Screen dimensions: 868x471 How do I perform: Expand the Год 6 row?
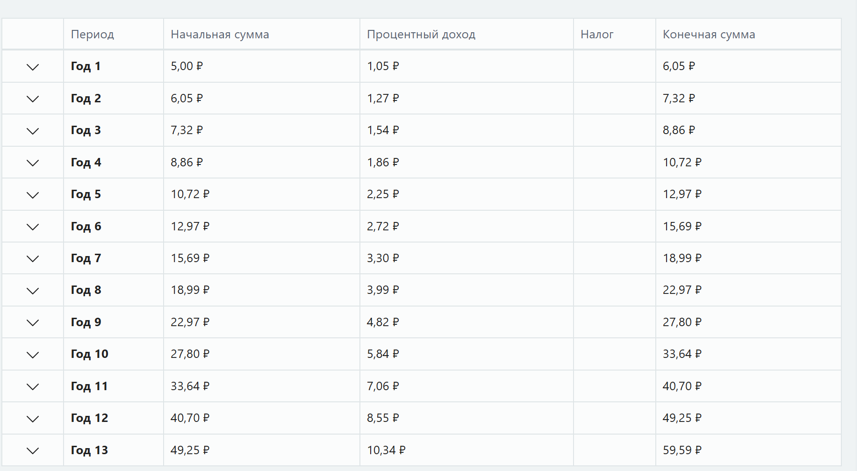coord(33,227)
